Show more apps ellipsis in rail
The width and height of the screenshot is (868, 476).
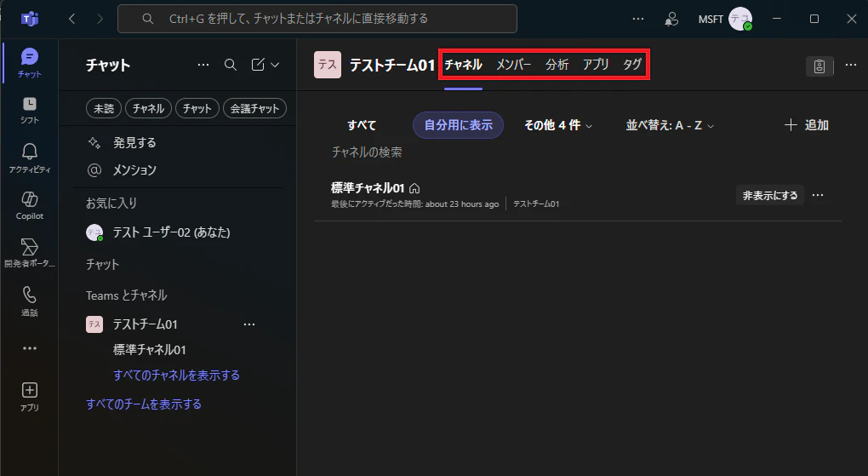pos(29,348)
